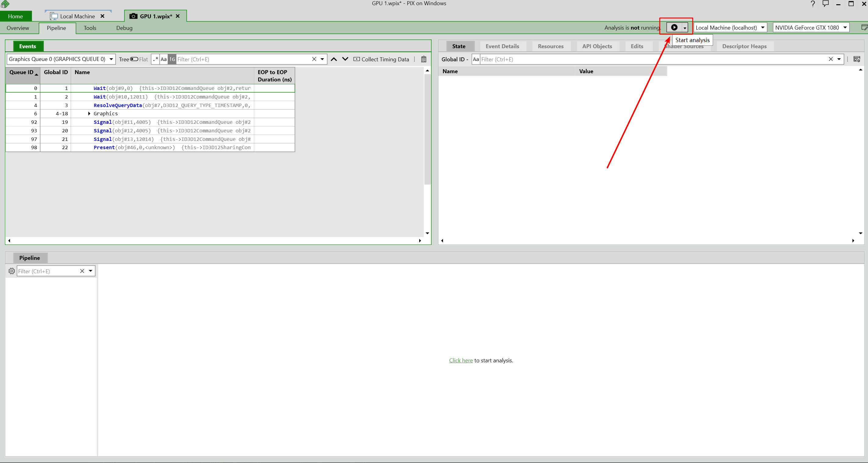Clear the State filter with X
The width and height of the screenshot is (868, 463).
tap(830, 59)
